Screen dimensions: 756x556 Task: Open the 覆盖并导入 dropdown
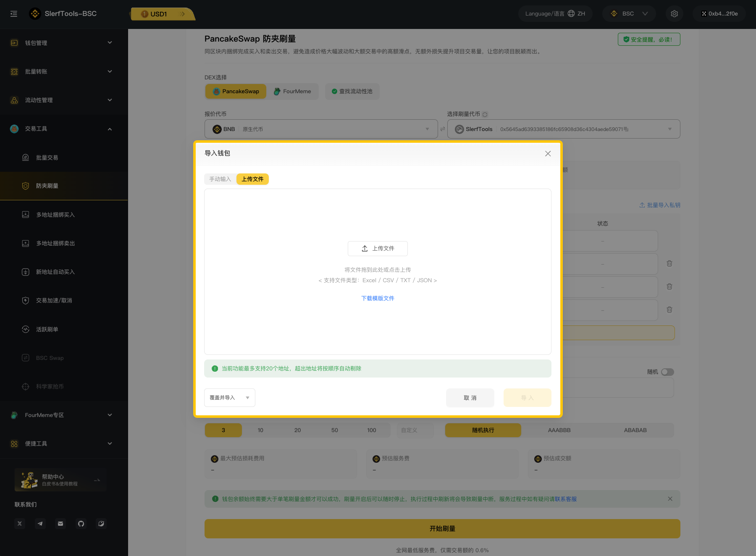pyautogui.click(x=229, y=398)
